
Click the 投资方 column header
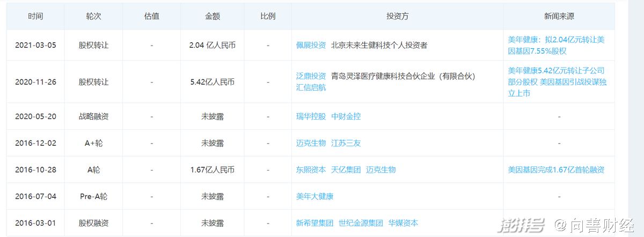click(397, 16)
